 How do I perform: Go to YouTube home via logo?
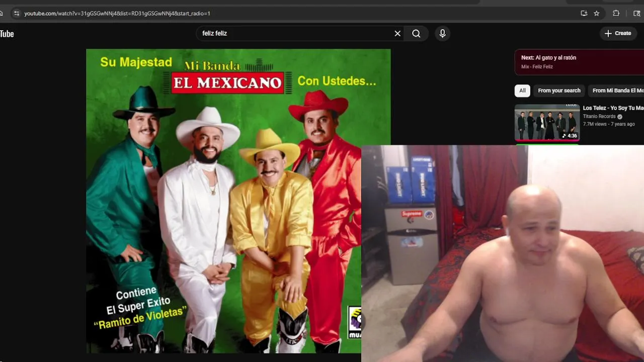tap(7, 34)
